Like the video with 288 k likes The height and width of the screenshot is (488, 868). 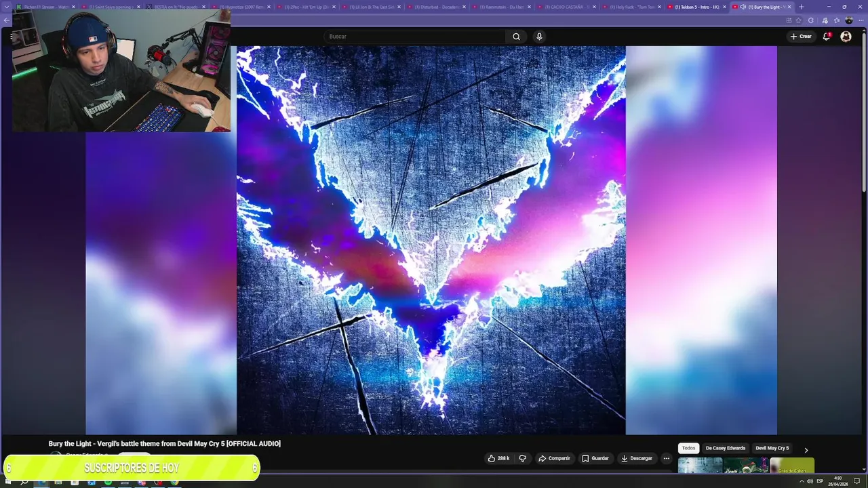[498, 458]
